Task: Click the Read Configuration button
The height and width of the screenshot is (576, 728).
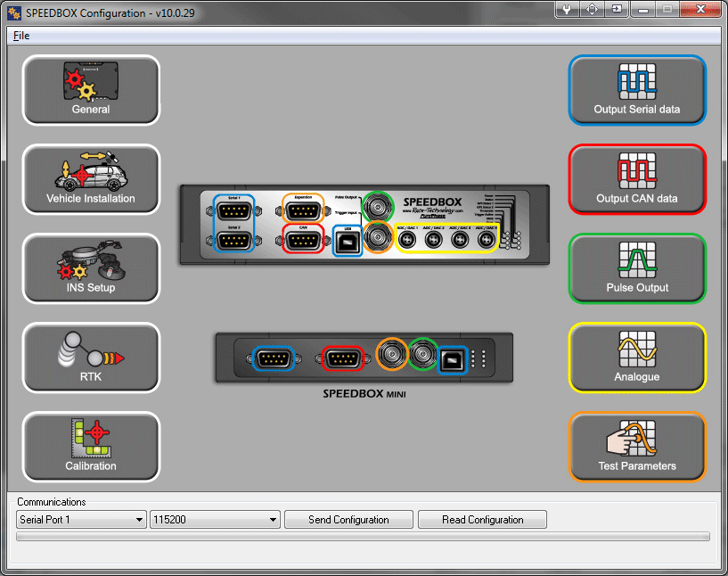Action: coord(482,520)
